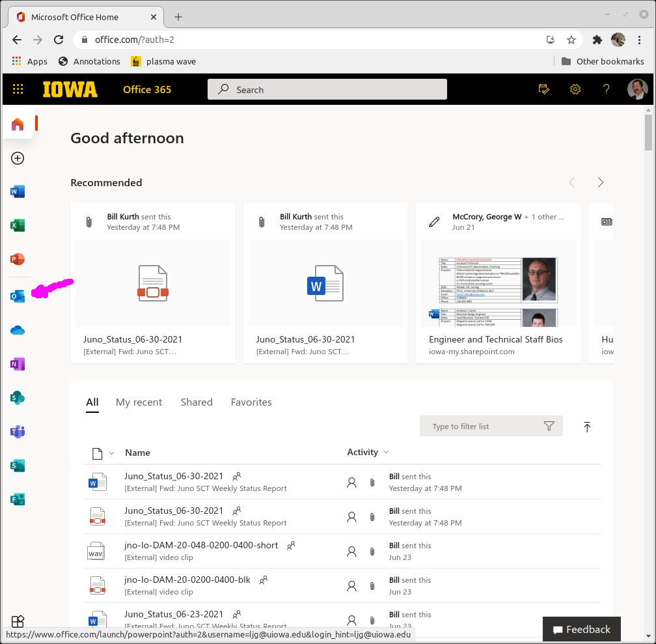Click the Office 365 header link
This screenshot has width=656, height=644.
click(147, 90)
